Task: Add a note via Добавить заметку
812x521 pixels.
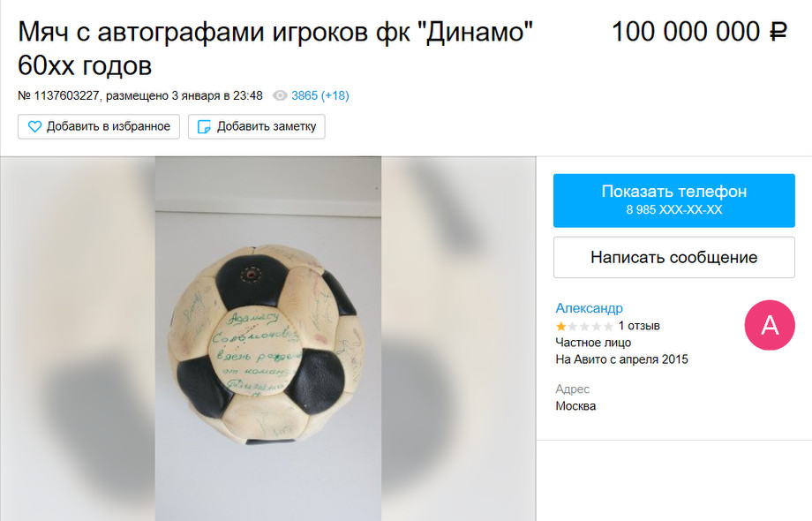Action: (x=256, y=127)
